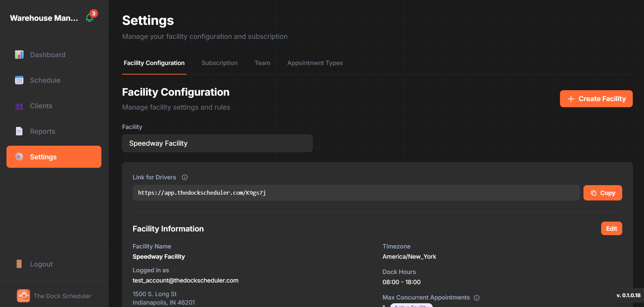Select the Settings gear icon
Viewport: 644px width, 307px height.
click(19, 157)
